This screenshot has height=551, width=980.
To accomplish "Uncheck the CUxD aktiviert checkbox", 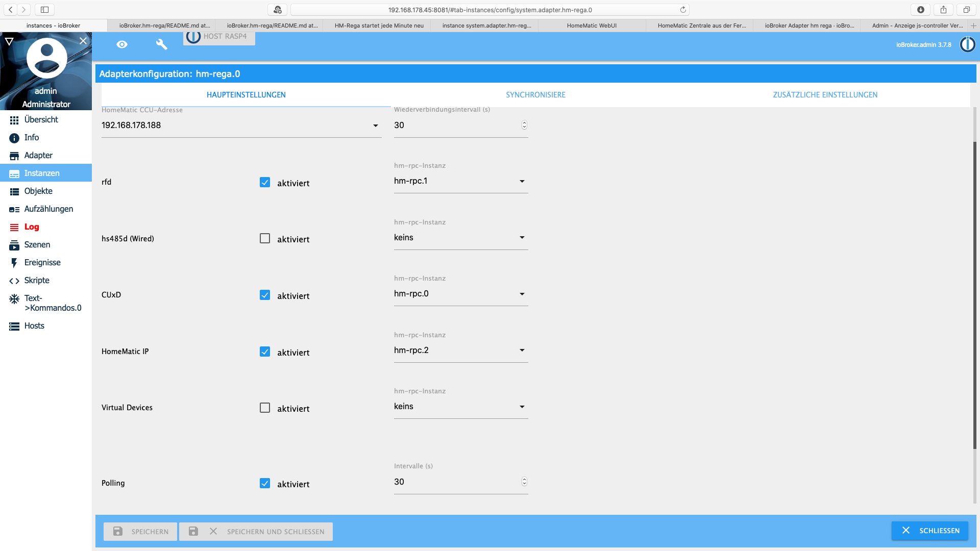I will pos(265,295).
